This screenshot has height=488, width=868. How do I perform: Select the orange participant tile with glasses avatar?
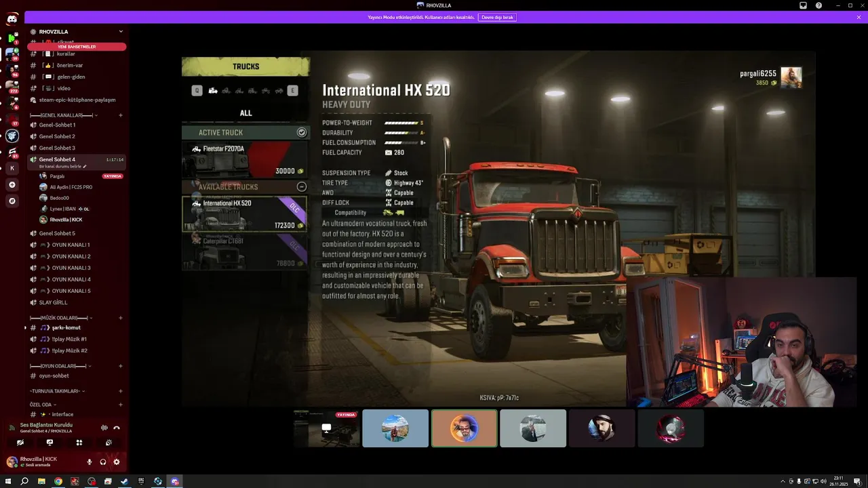pos(464,428)
